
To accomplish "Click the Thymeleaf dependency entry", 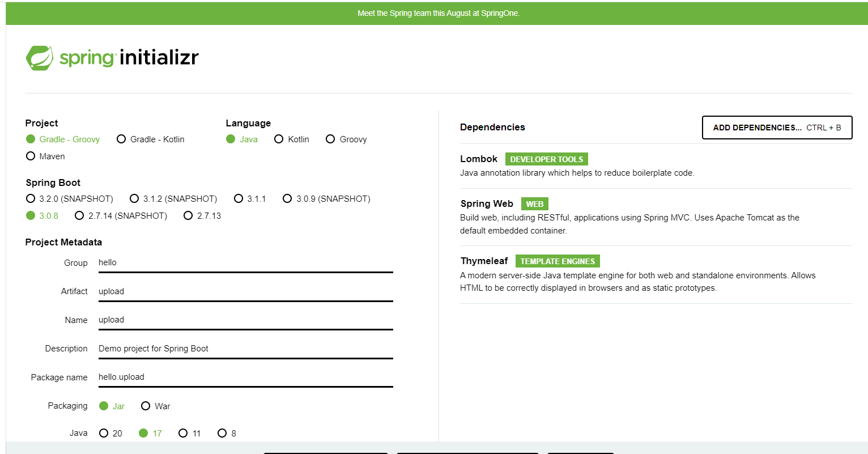I will coord(656,274).
